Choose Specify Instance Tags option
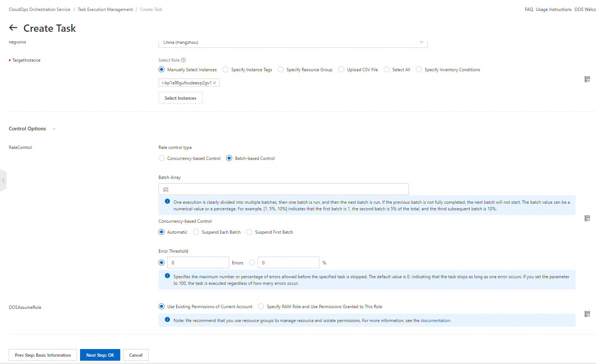This screenshot has width=596, height=364. [225, 69]
